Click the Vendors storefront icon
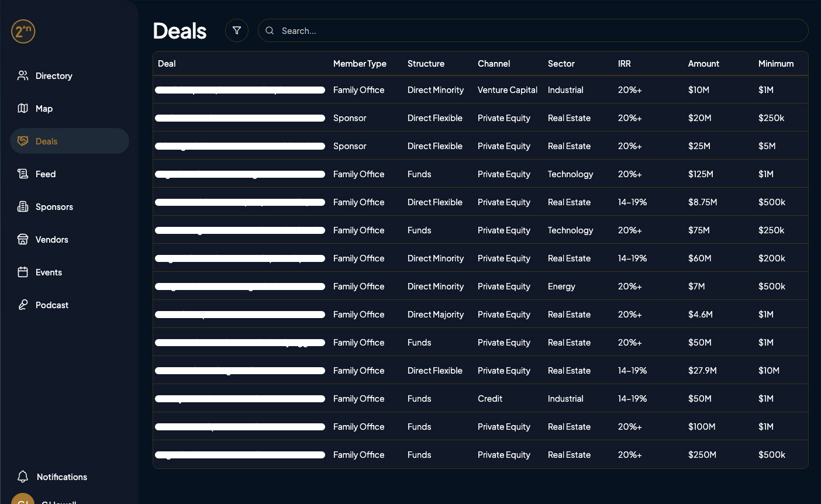Image resolution: width=821 pixels, height=504 pixels. pyautogui.click(x=23, y=239)
